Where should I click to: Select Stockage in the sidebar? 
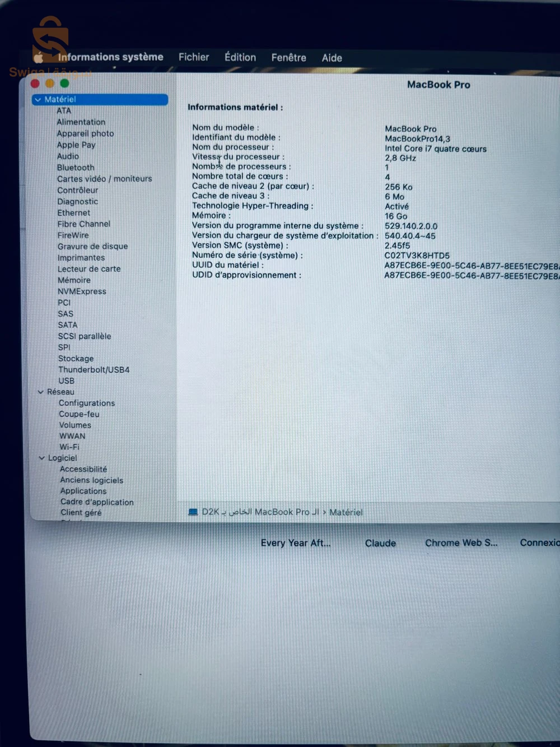click(76, 359)
